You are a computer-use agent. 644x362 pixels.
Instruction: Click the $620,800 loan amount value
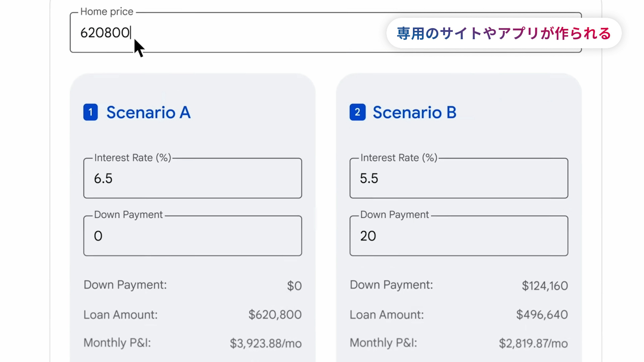(x=275, y=315)
